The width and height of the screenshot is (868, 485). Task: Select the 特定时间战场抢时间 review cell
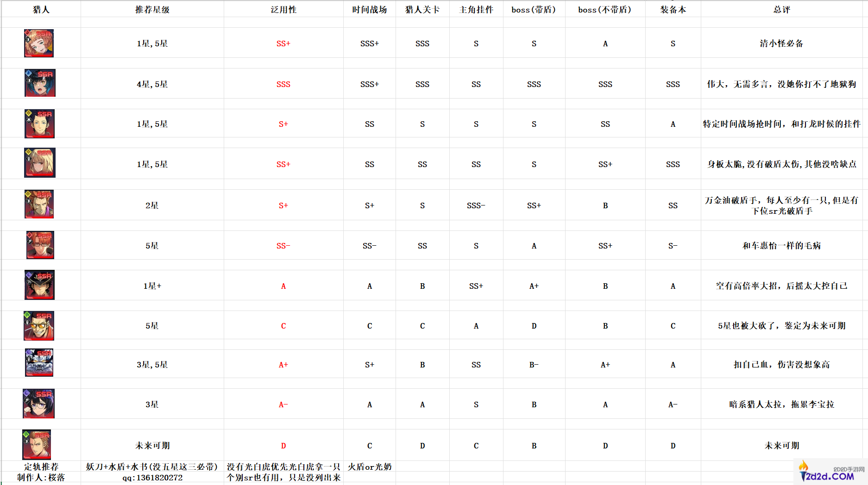pos(782,124)
